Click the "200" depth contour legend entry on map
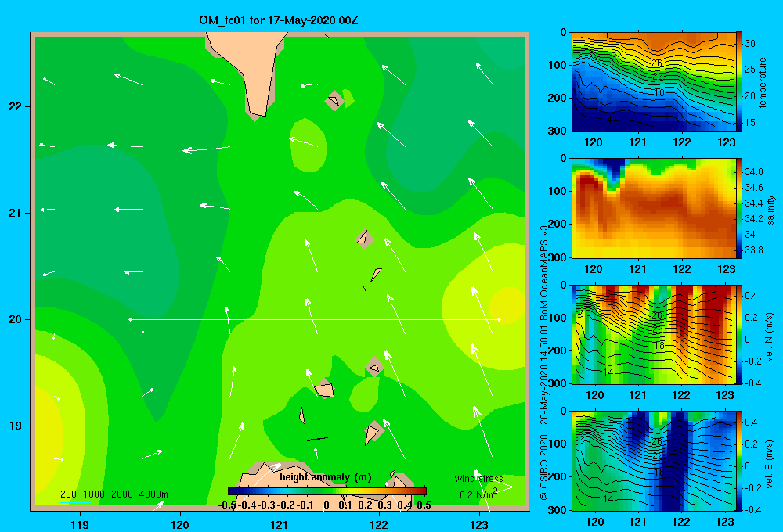783x532 pixels. pyautogui.click(x=68, y=494)
